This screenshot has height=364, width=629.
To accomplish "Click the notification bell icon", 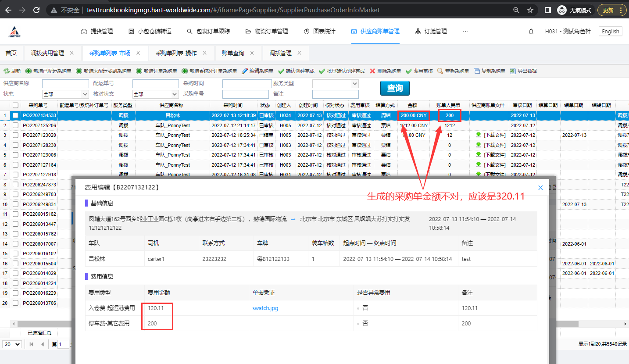I will point(531,32).
